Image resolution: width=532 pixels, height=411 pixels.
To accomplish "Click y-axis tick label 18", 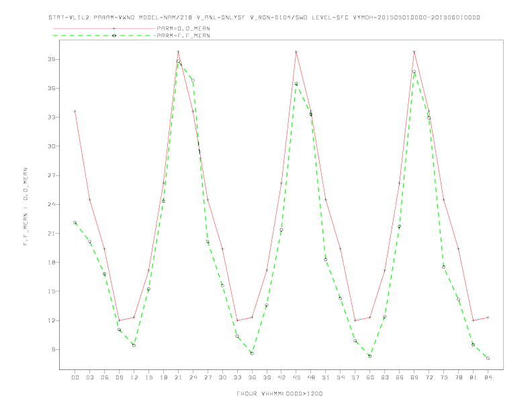I will click(x=51, y=262).
